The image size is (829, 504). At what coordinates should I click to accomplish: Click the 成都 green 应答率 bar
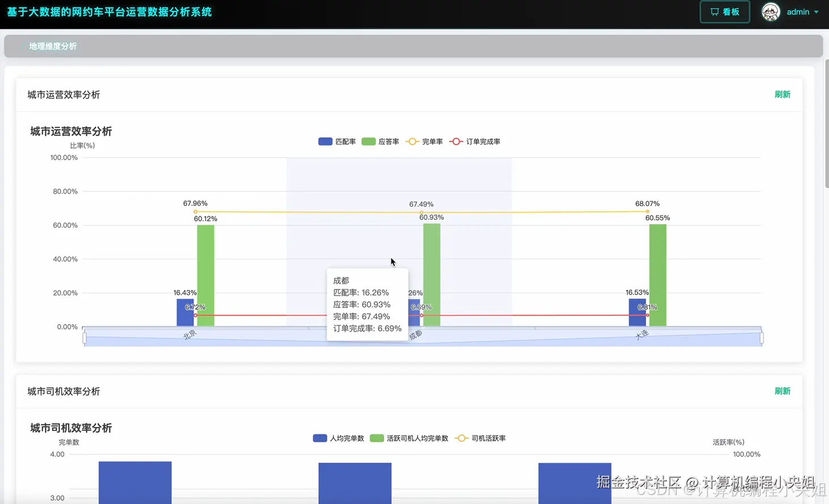(x=431, y=275)
